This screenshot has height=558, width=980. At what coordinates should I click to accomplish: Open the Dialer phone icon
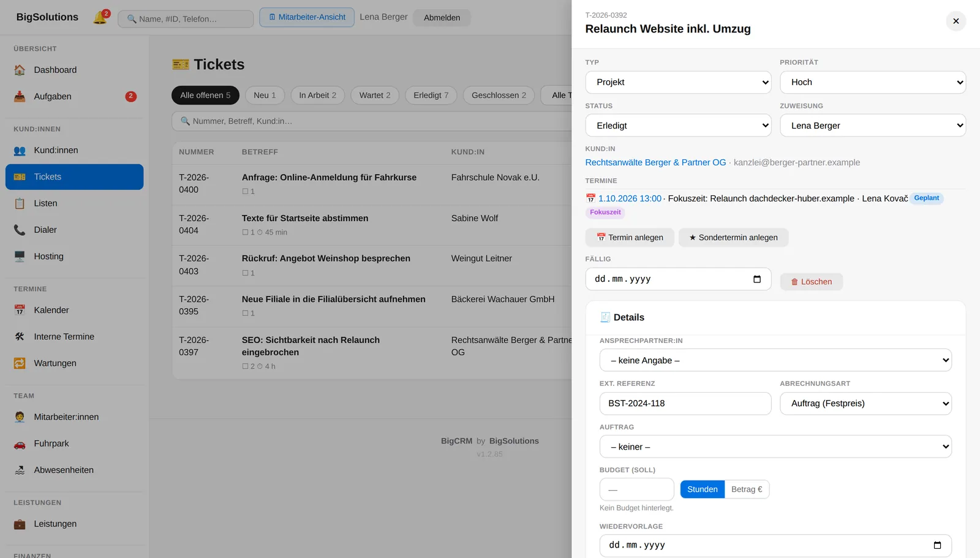[20, 230]
